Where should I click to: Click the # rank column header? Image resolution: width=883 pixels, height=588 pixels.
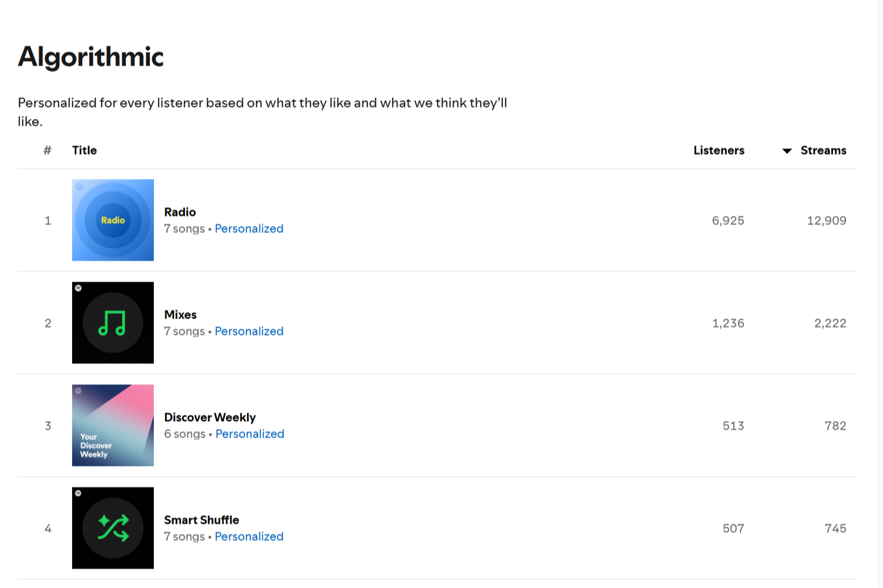(48, 150)
